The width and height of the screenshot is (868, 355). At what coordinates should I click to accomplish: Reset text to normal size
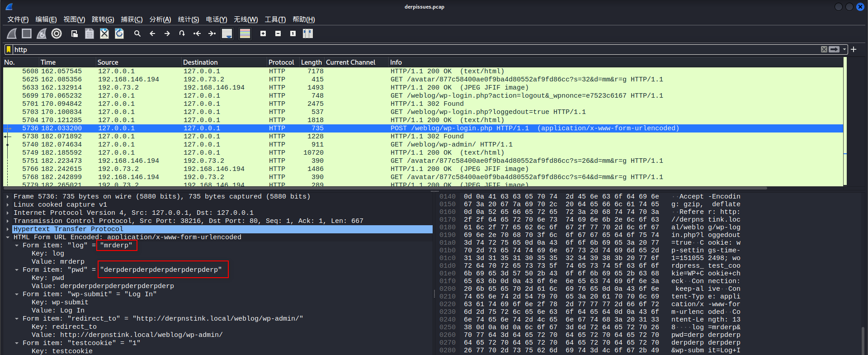(293, 33)
